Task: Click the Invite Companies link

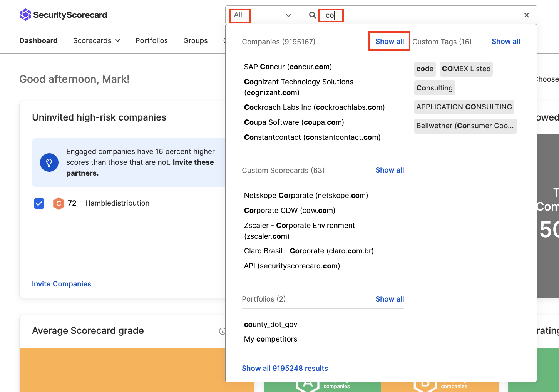Action: (62, 284)
